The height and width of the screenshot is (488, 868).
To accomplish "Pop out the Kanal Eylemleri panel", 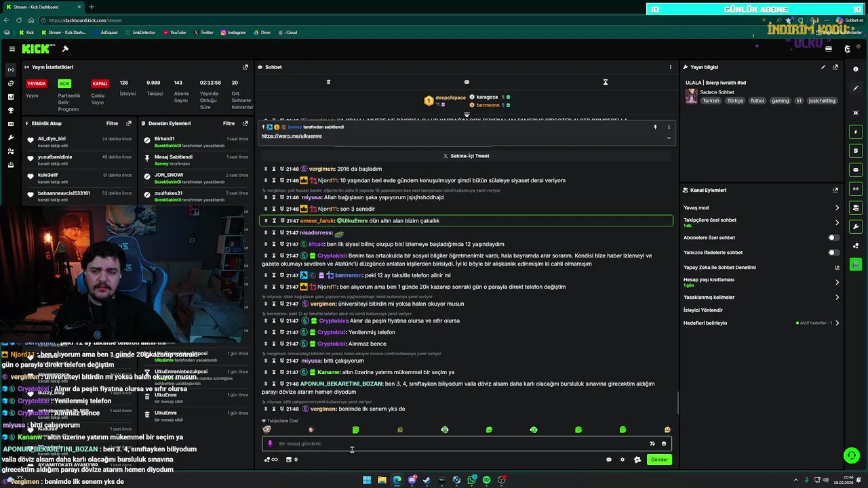I will pos(835,190).
